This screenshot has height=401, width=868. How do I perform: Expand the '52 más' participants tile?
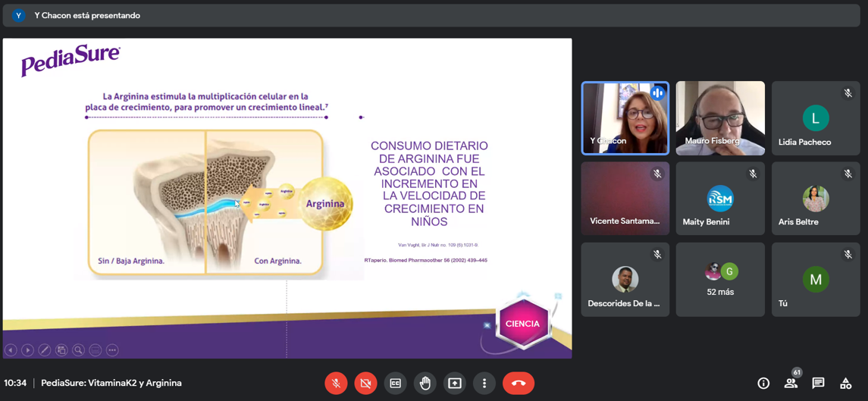pyautogui.click(x=720, y=280)
